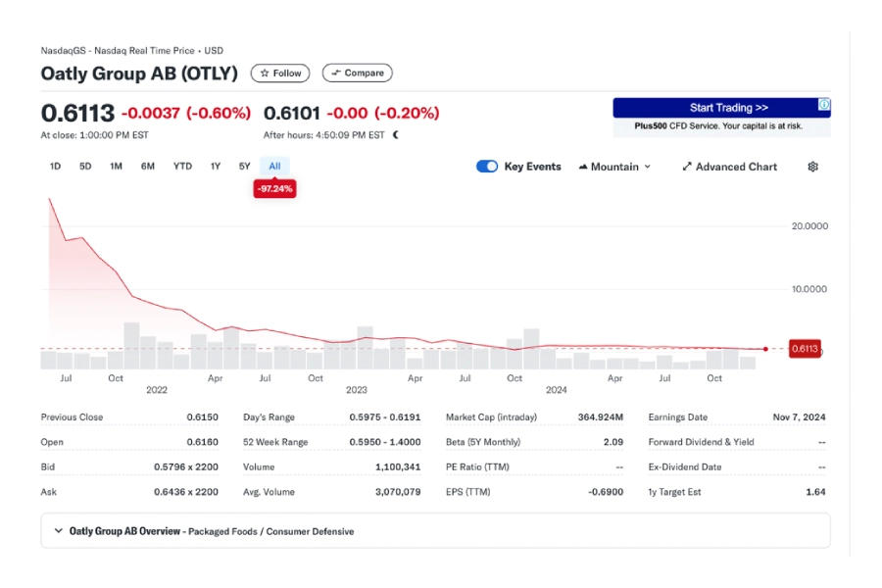Click the Day's Range value 0.5975 - 0.6191
The width and height of the screenshot is (882, 588).
385,416
